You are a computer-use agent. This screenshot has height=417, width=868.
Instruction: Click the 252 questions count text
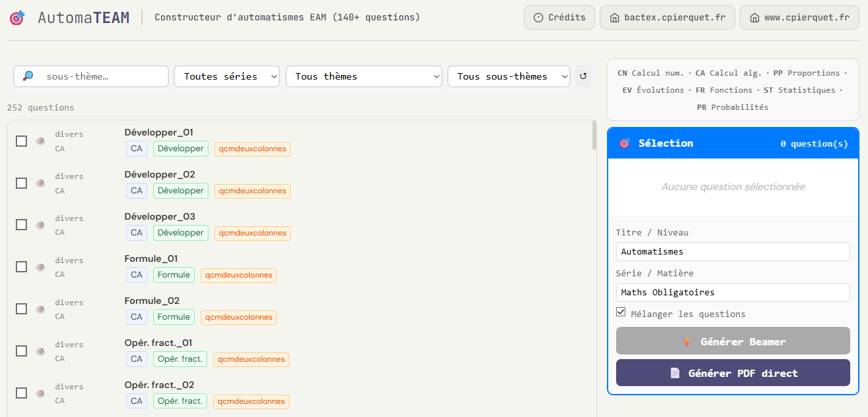[x=41, y=107]
